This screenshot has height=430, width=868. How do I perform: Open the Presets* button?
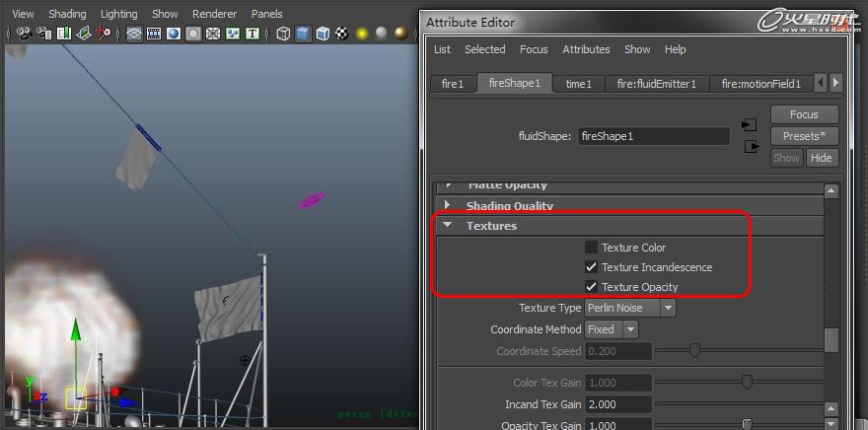tap(804, 136)
